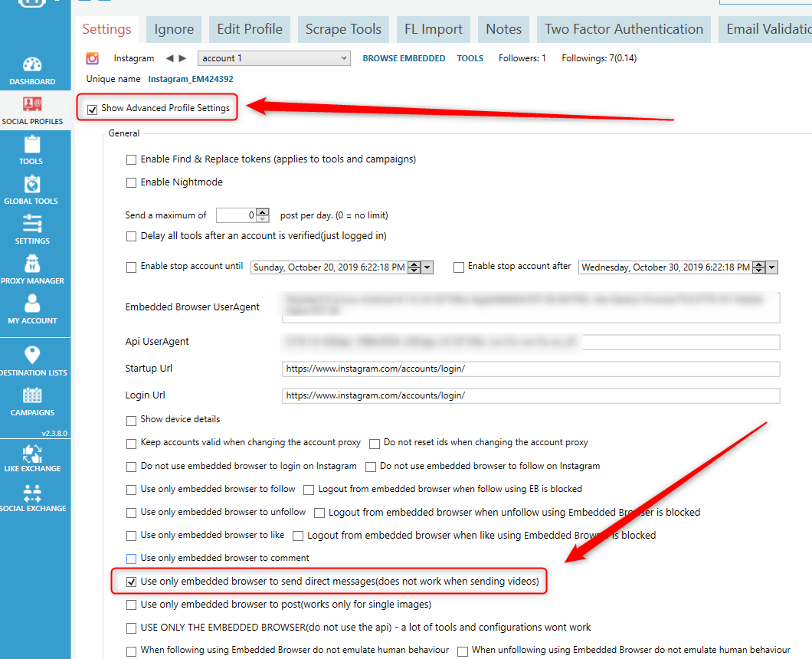Click stop account after time spinner
Image resolution: width=812 pixels, height=659 pixels.
759,267
